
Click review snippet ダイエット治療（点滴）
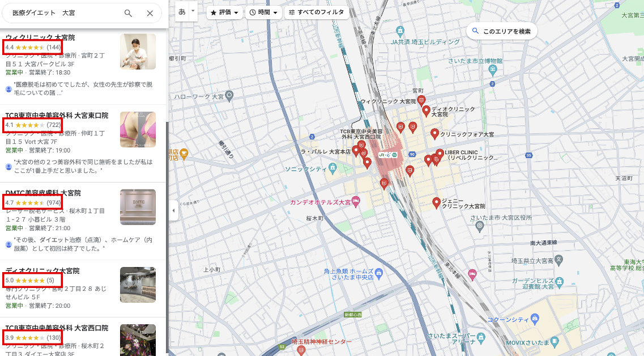[83, 244]
